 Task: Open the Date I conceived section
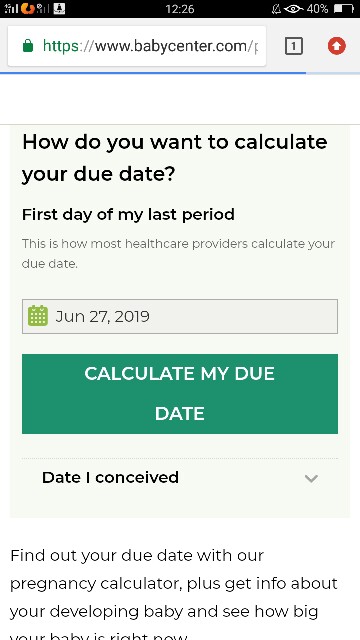tap(180, 478)
